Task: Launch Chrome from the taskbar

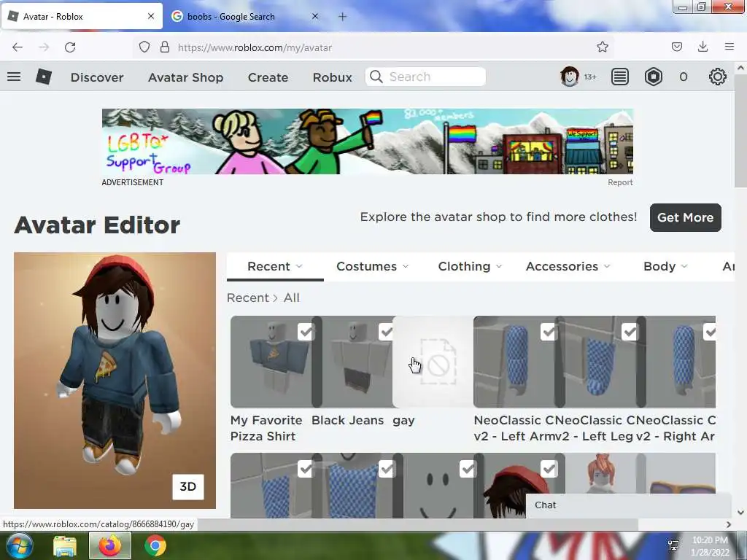Action: (x=155, y=545)
